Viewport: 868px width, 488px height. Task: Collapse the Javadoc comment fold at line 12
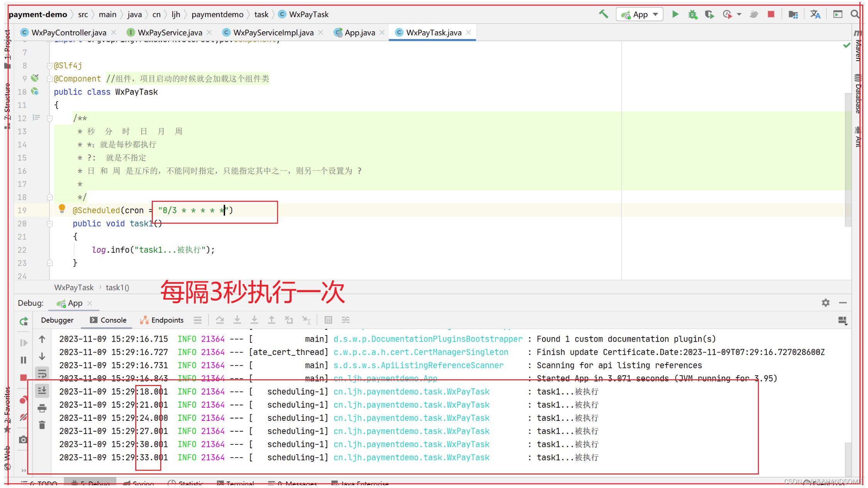coord(50,119)
